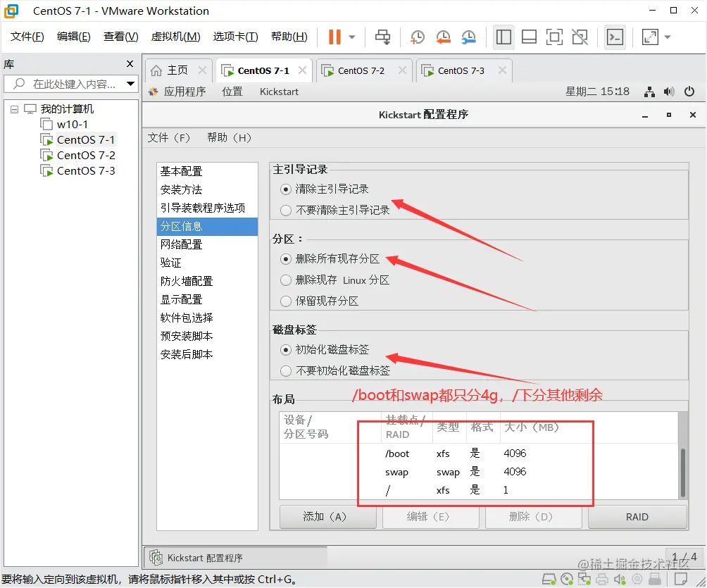Viewport: 707px width, 588px height.
Task: Select 基本配置 in the Kickstart sidebar
Action: point(208,171)
